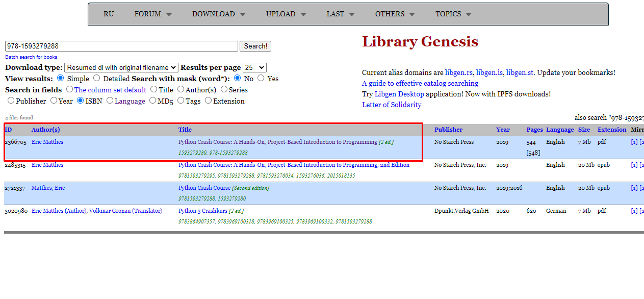The image size is (644, 299).
Task: Sort results by ID column header
Action: (x=8, y=130)
